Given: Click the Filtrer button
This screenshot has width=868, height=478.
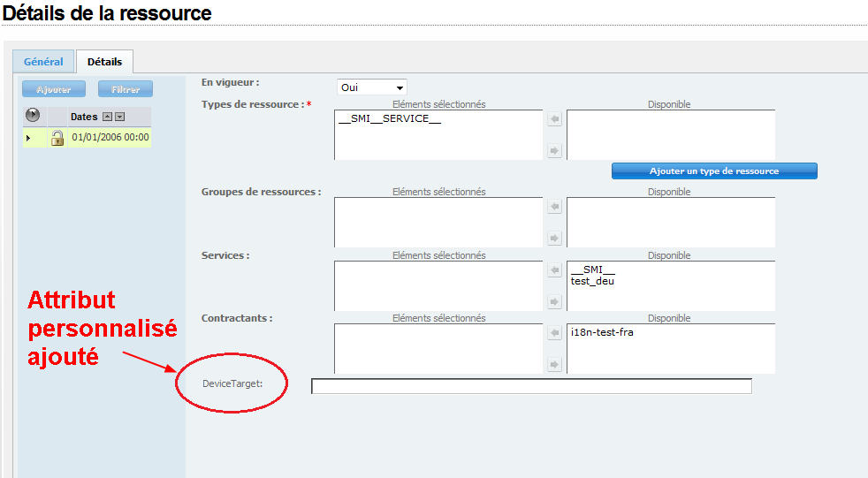Looking at the screenshot, I should (x=126, y=89).
